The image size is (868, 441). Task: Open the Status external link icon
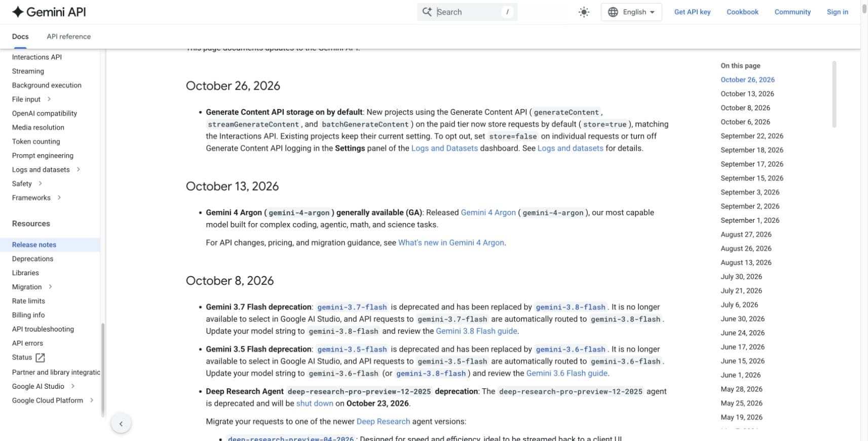(x=40, y=358)
